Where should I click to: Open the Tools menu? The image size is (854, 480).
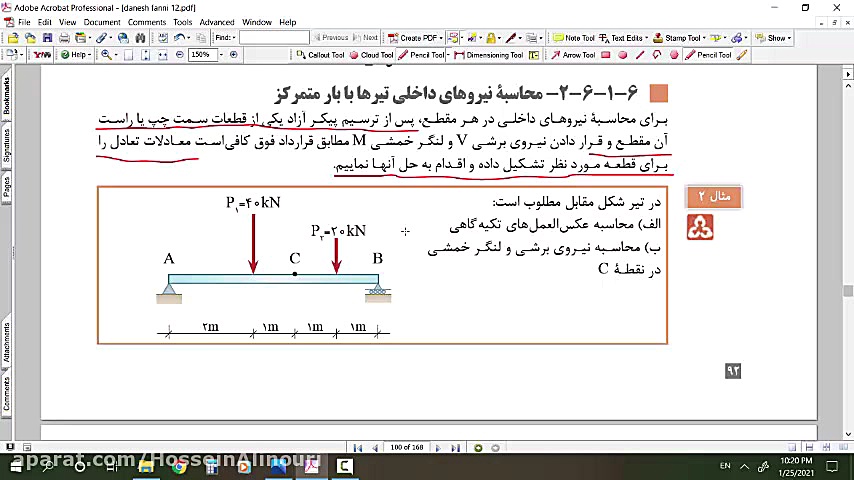pyautogui.click(x=182, y=22)
